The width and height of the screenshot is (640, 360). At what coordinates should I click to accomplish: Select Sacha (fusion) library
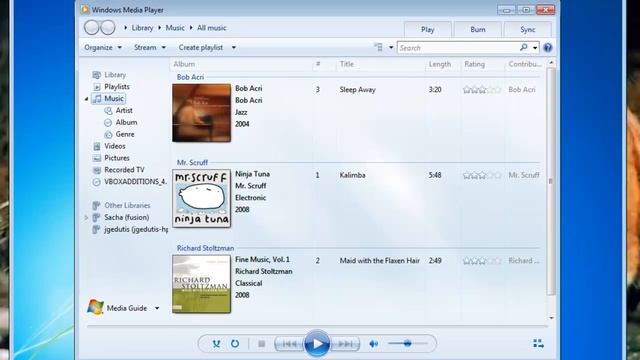tap(127, 217)
